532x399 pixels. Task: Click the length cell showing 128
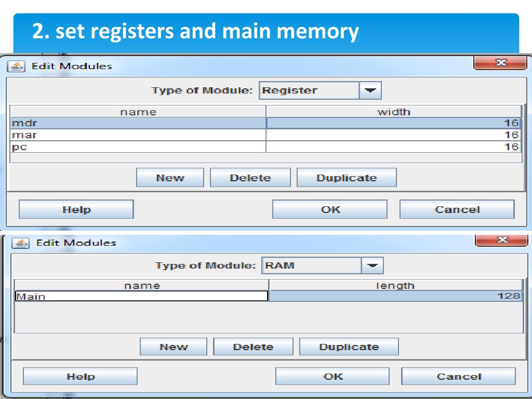[x=395, y=296]
